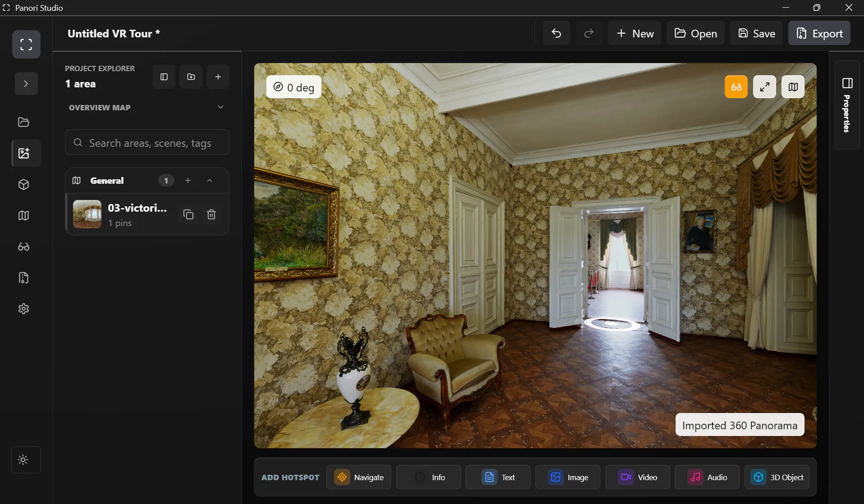Viewport: 864px width, 504px height.
Task: Click the add folder icon in Project Explorer
Action: 191,77
